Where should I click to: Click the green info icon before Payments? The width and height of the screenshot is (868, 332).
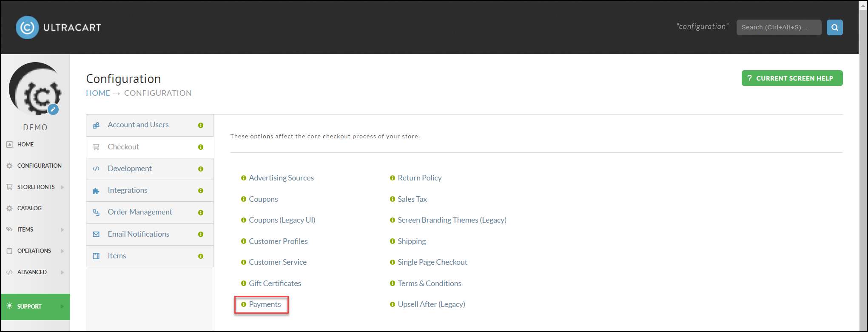pos(244,304)
